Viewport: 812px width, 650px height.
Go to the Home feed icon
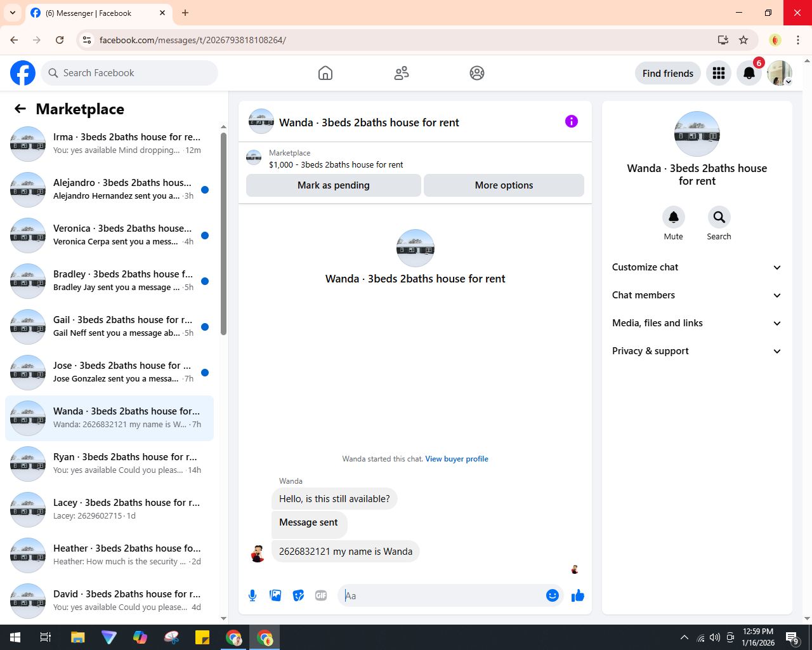pos(325,73)
